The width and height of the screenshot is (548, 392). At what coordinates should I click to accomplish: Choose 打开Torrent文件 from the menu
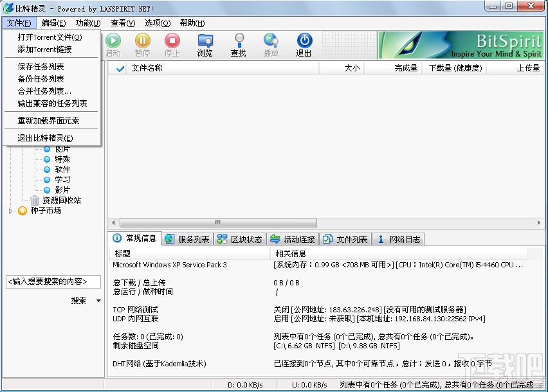coord(51,39)
